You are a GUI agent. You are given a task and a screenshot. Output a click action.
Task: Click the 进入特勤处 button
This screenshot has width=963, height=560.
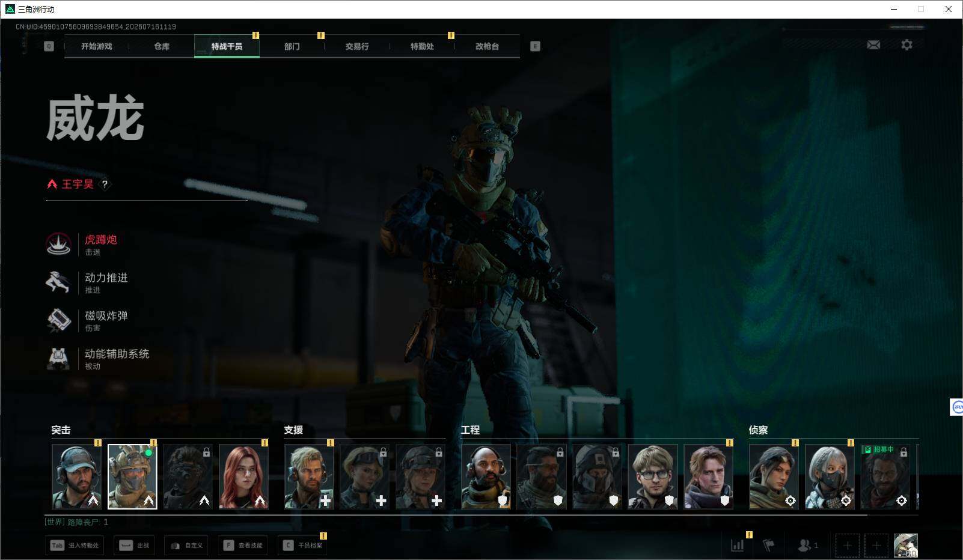point(74,546)
